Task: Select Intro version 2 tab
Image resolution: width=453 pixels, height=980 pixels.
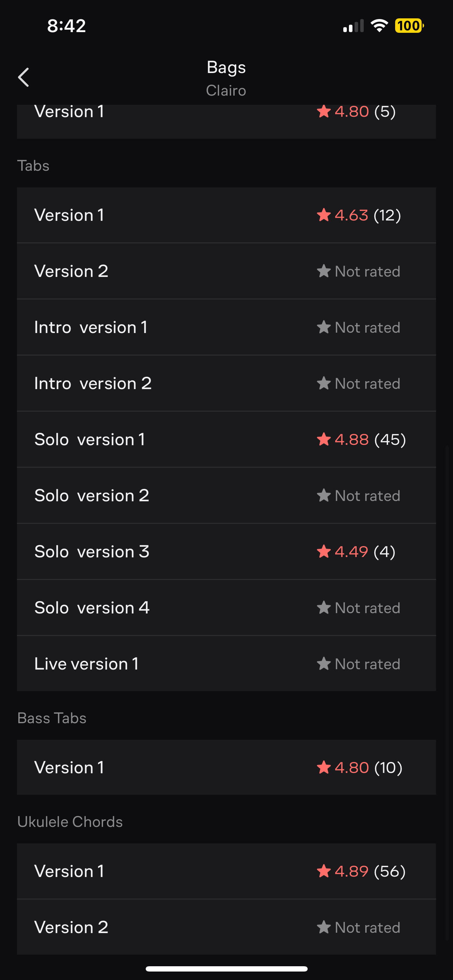Action: tap(226, 383)
